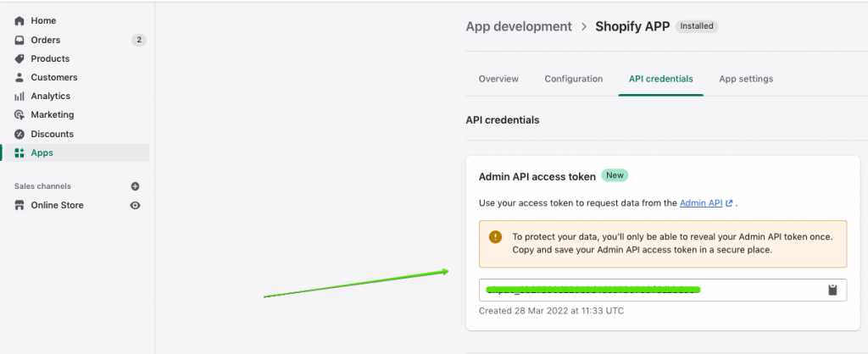Open the Apps section in sidebar

42,152
